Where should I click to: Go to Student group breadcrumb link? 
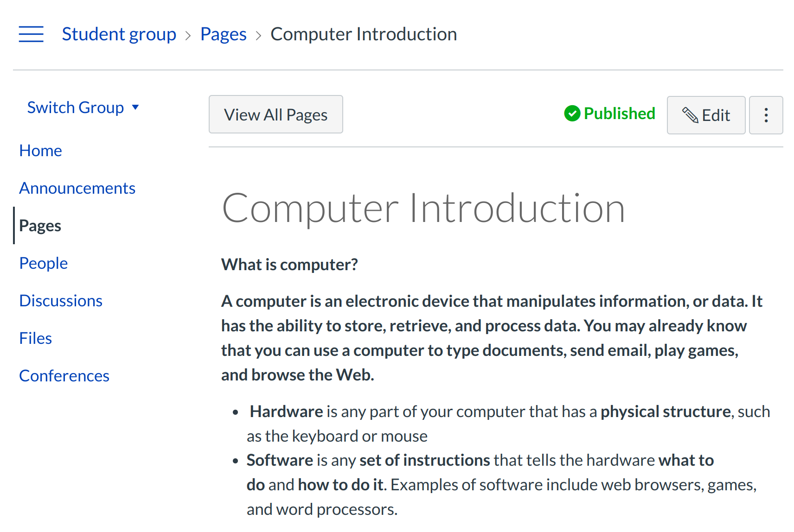pos(119,34)
